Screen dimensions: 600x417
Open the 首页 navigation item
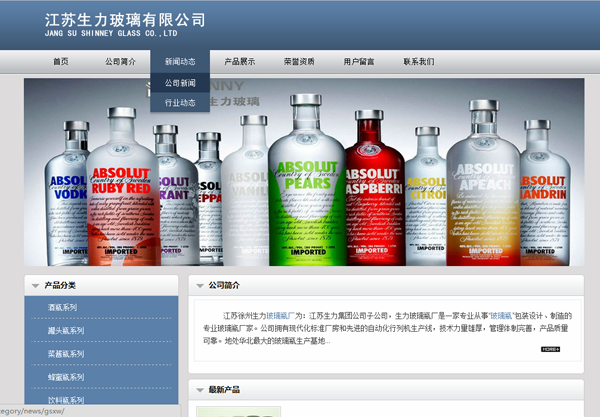(x=61, y=62)
